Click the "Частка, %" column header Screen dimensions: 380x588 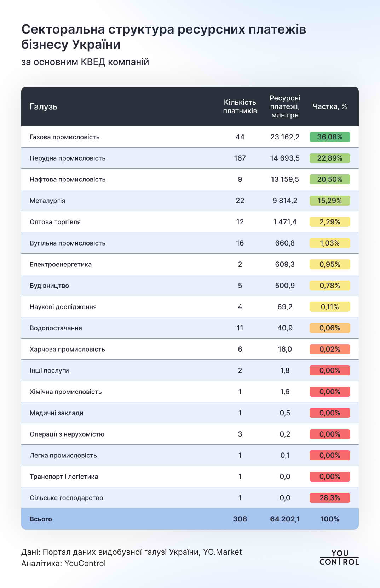pos(330,106)
